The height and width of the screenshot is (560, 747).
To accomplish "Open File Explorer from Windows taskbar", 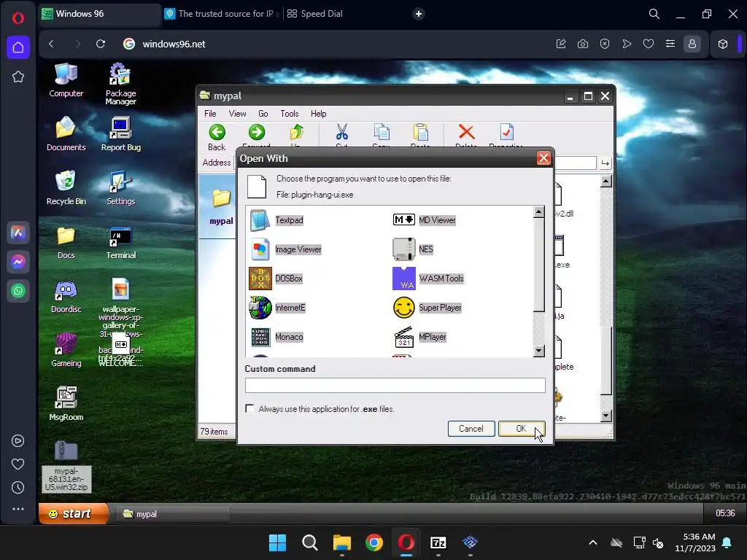I will 341,542.
